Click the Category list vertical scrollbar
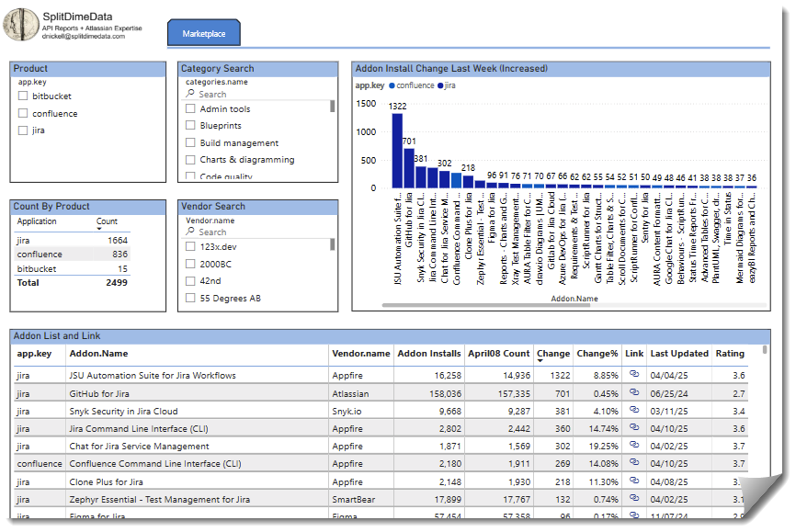796x532 pixels. [333, 106]
